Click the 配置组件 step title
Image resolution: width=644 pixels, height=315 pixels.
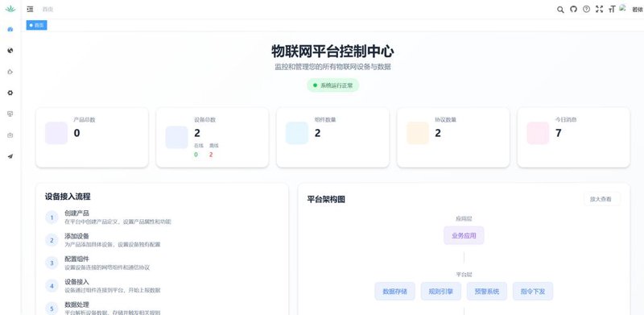76,259
